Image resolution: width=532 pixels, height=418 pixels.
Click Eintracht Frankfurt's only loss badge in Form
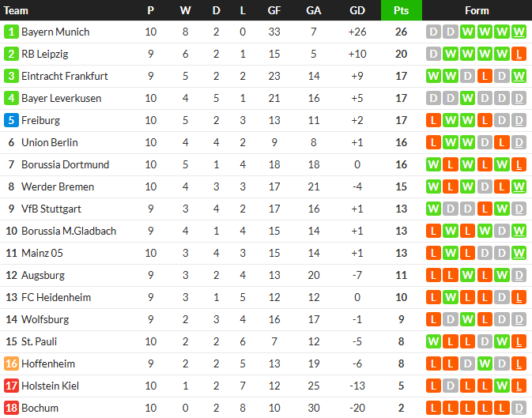(485, 77)
